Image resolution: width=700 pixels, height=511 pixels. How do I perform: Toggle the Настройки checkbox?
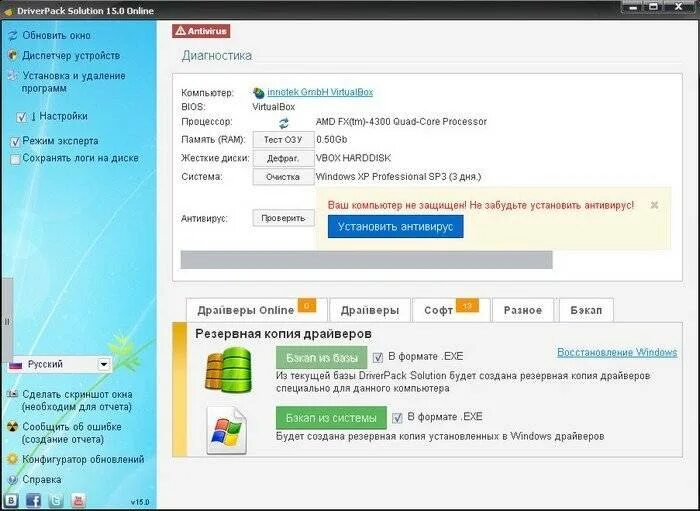point(21,117)
